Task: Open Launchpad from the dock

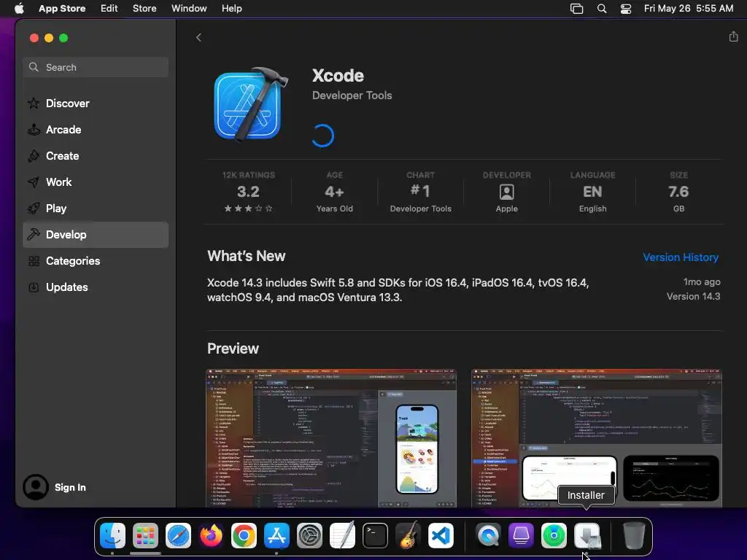Action: [x=145, y=536]
